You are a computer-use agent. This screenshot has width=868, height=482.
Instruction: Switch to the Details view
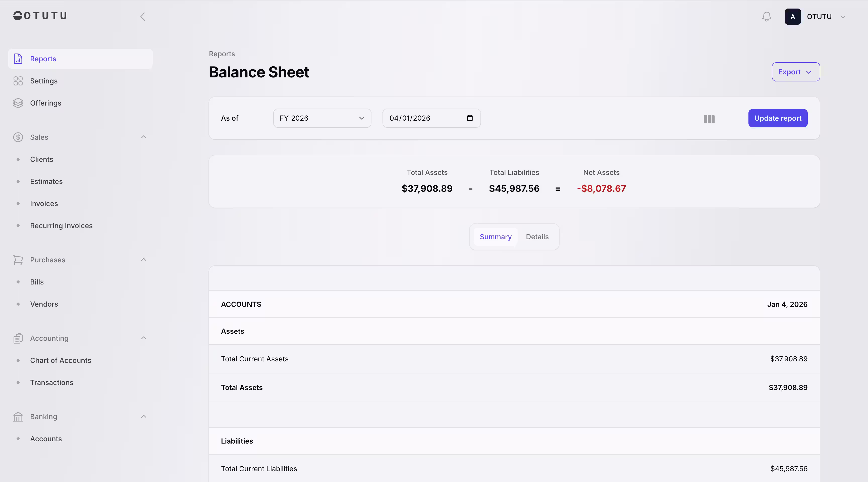[x=537, y=237]
